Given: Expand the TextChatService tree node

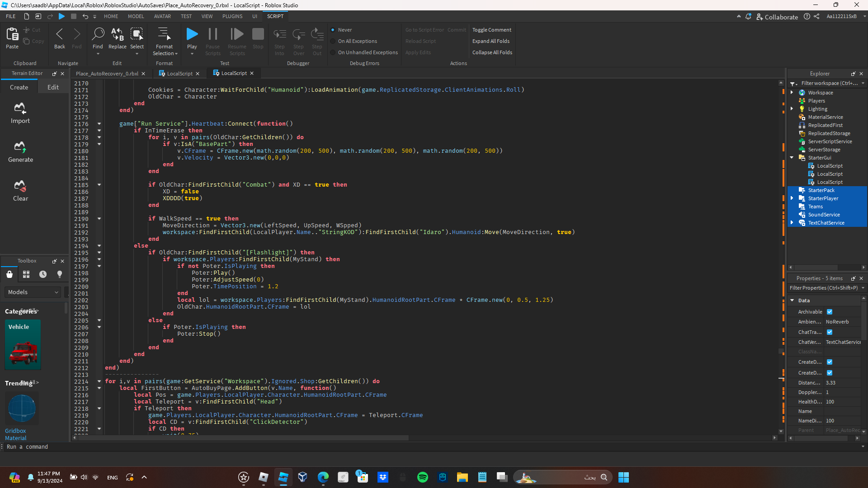Looking at the screenshot, I should 792,223.
